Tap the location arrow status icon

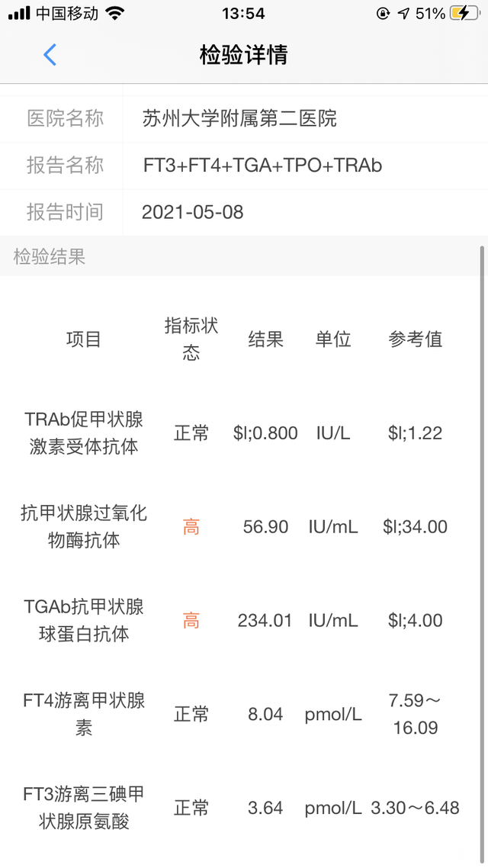pyautogui.click(x=404, y=14)
